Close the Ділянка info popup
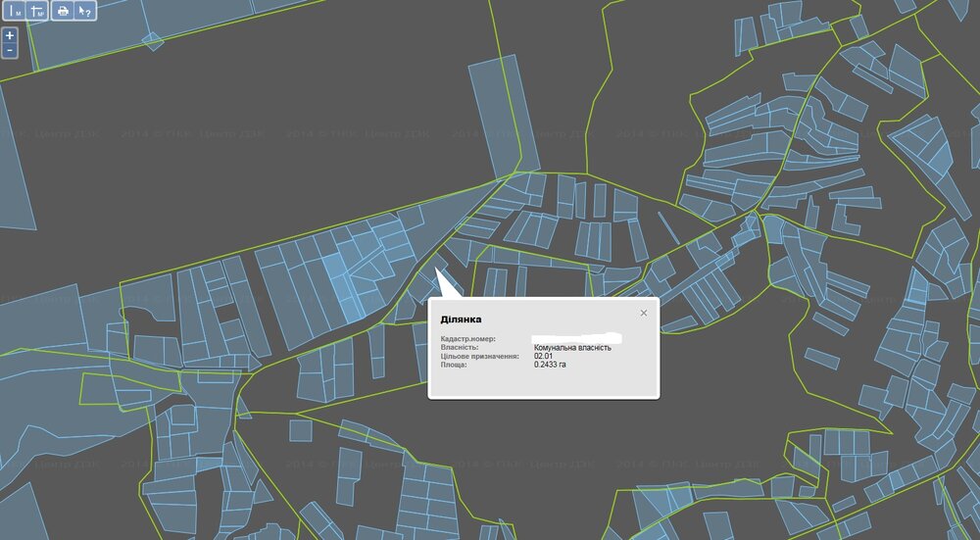Image resolution: width=980 pixels, height=540 pixels. (644, 313)
